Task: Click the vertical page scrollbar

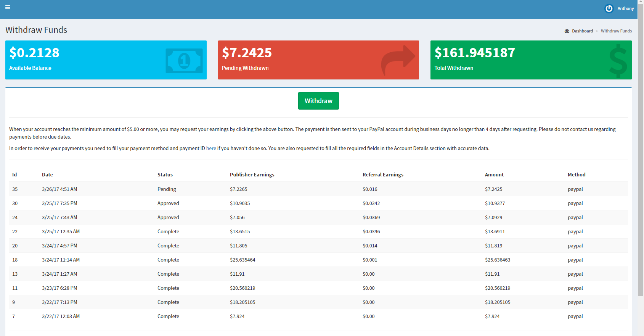Action: point(641,153)
